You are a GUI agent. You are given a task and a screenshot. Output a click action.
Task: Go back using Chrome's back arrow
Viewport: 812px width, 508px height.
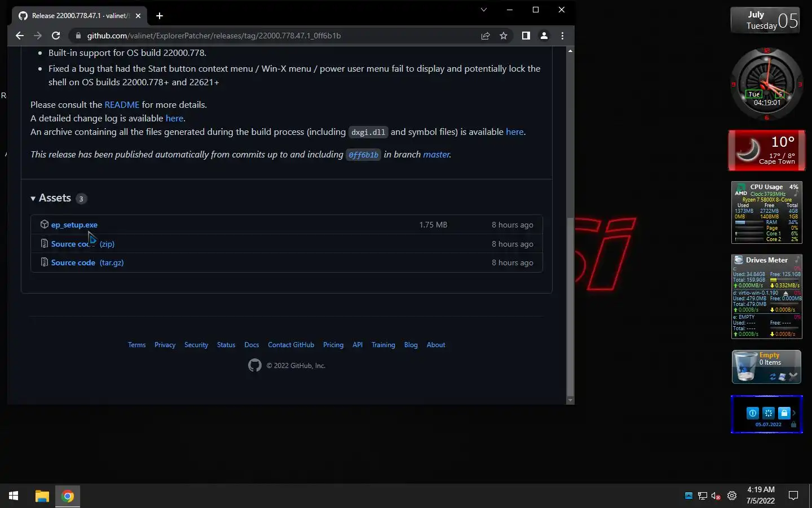[x=20, y=36]
